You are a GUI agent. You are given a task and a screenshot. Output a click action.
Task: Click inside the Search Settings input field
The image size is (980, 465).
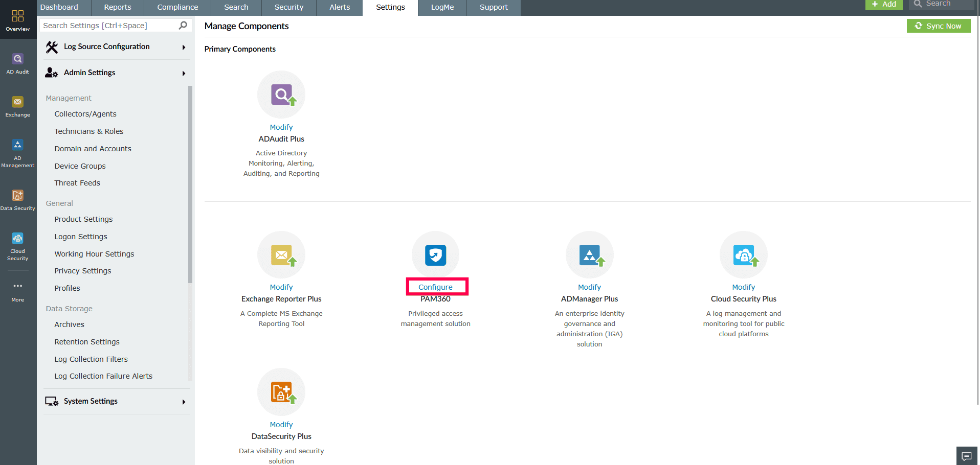pos(102,25)
